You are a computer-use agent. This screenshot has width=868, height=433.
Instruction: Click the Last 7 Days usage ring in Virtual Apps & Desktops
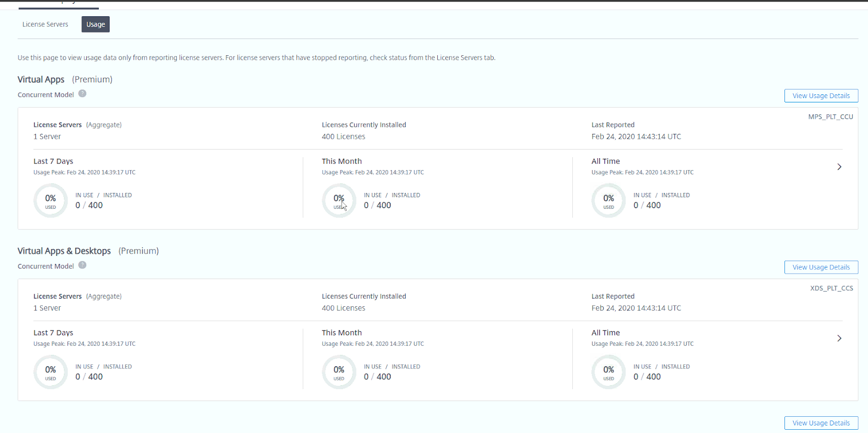point(50,372)
